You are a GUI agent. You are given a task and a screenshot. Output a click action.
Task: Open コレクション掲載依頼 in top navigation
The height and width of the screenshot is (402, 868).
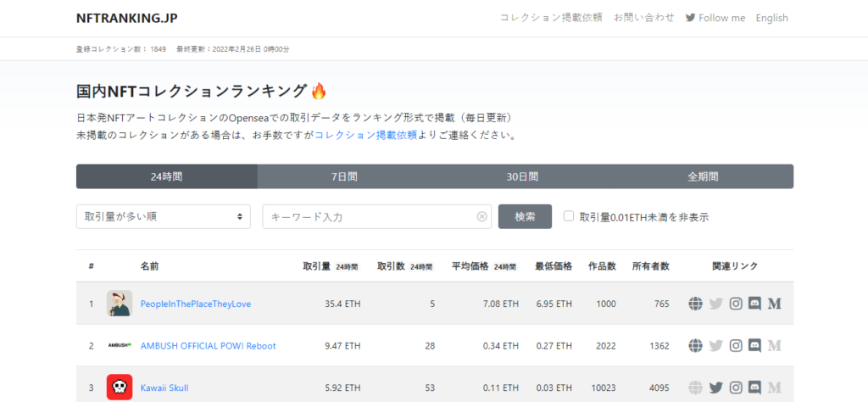point(551,18)
